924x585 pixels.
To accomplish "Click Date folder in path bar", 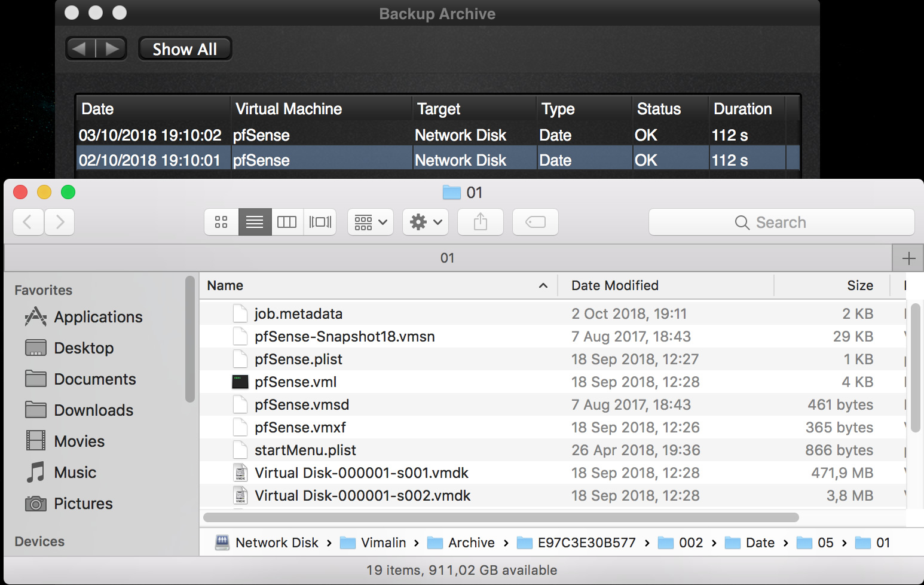I will tap(750, 543).
